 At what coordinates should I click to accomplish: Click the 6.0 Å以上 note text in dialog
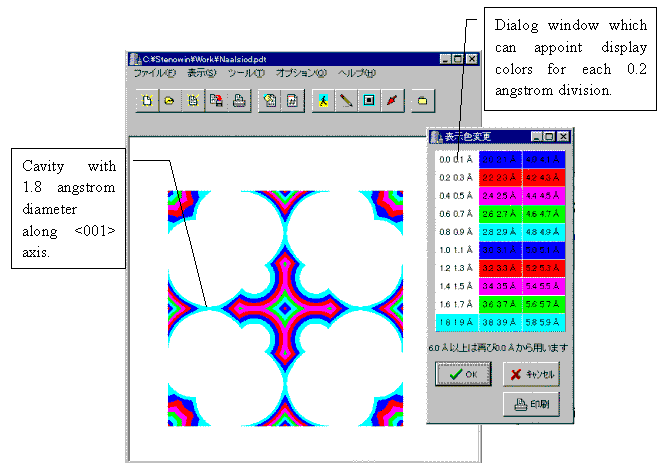(498, 348)
